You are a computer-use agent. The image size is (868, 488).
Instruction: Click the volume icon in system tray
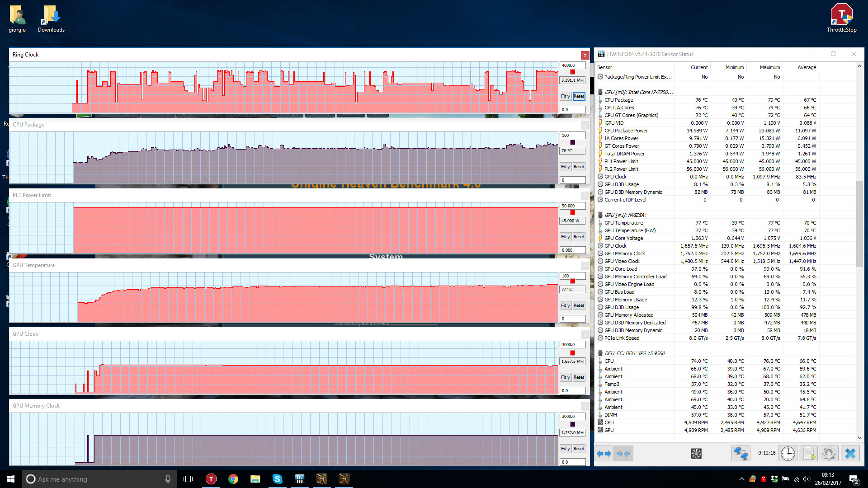[x=807, y=479]
